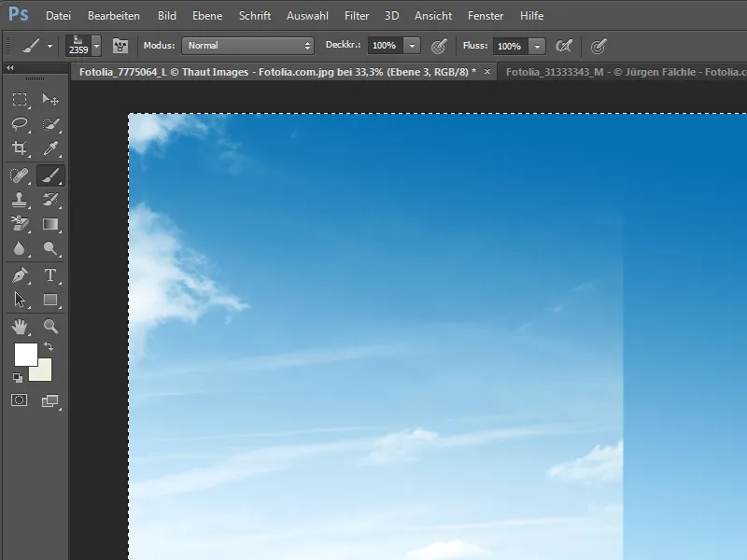Select the Spot Healing Brush tool
Viewport: 747px width, 560px height.
tap(20, 175)
